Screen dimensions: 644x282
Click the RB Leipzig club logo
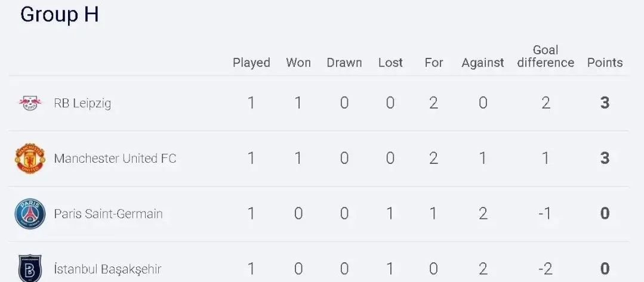(x=30, y=103)
